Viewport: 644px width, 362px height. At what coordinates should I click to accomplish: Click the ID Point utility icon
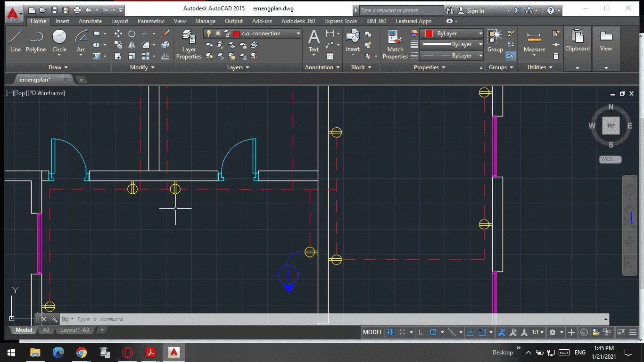[x=556, y=45]
